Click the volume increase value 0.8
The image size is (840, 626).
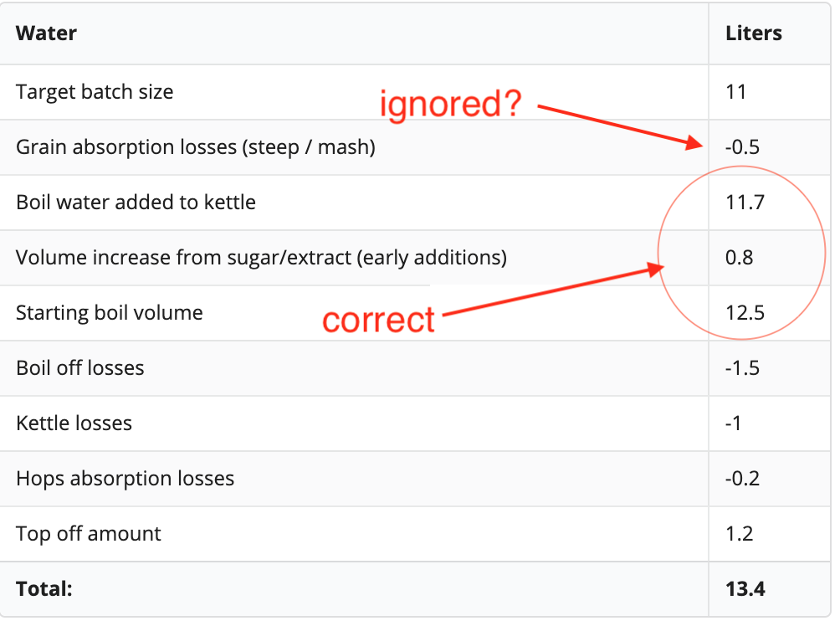(x=739, y=258)
